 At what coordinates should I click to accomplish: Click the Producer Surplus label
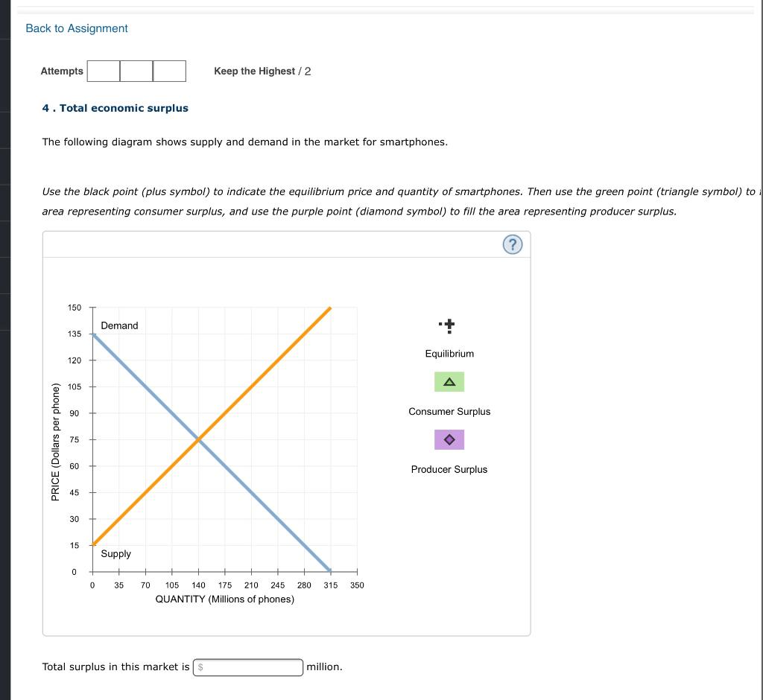coord(449,469)
